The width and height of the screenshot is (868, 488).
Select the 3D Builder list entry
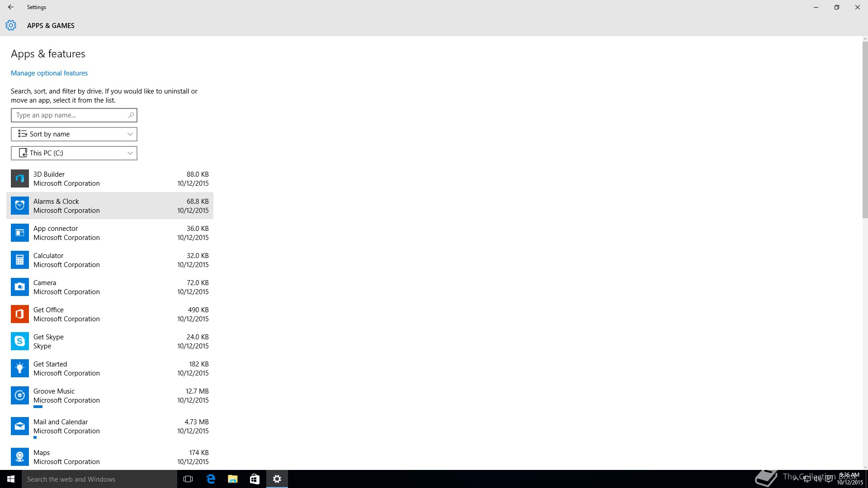110,178
